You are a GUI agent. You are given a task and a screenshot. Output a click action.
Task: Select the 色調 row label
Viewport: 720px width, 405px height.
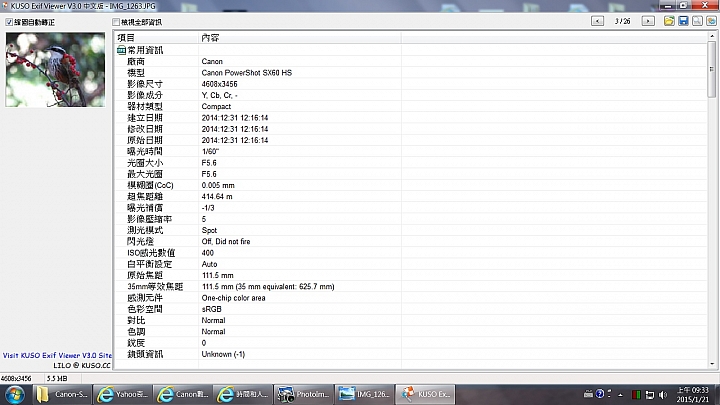(x=136, y=332)
